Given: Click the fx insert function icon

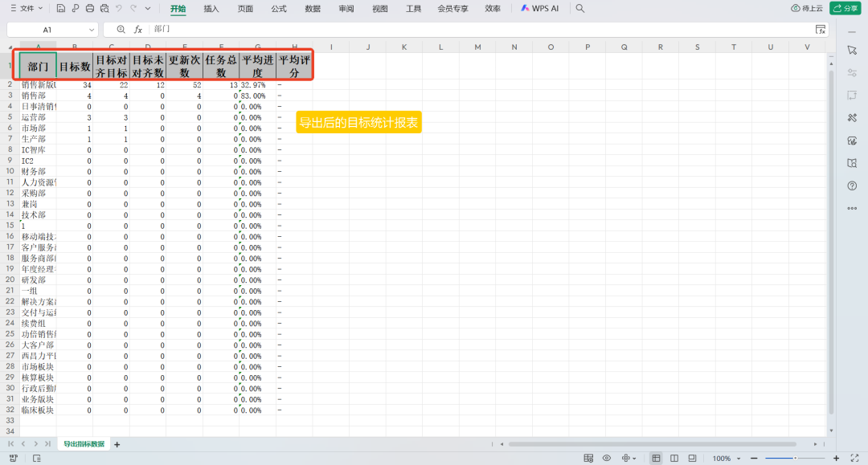Looking at the screenshot, I should click(x=138, y=29).
